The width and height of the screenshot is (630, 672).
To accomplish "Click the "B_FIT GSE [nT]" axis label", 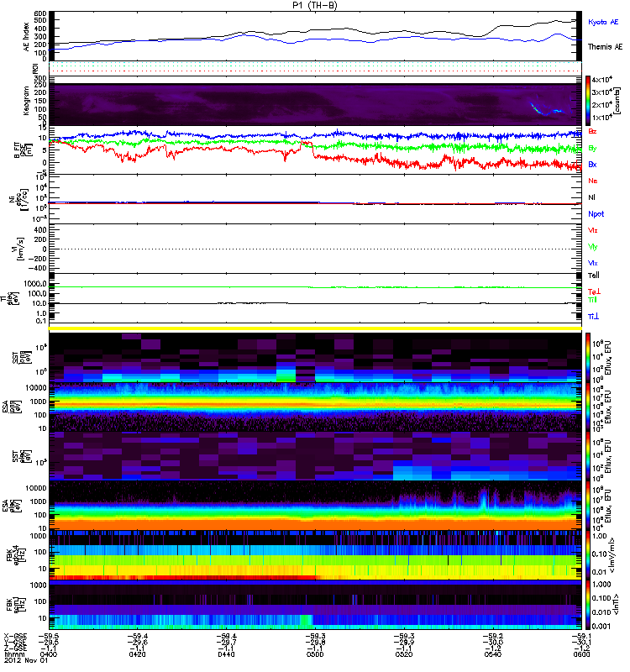I will pos(24,150).
